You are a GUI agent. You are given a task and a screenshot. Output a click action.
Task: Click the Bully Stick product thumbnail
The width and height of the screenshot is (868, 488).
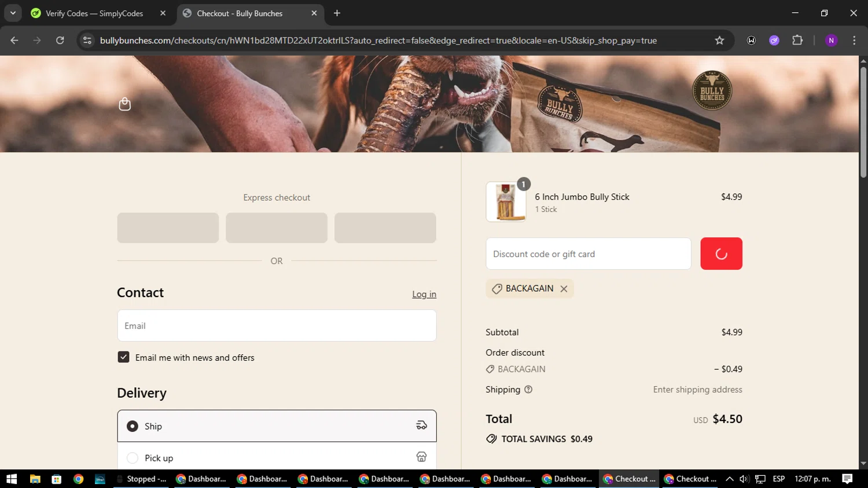[x=506, y=202]
